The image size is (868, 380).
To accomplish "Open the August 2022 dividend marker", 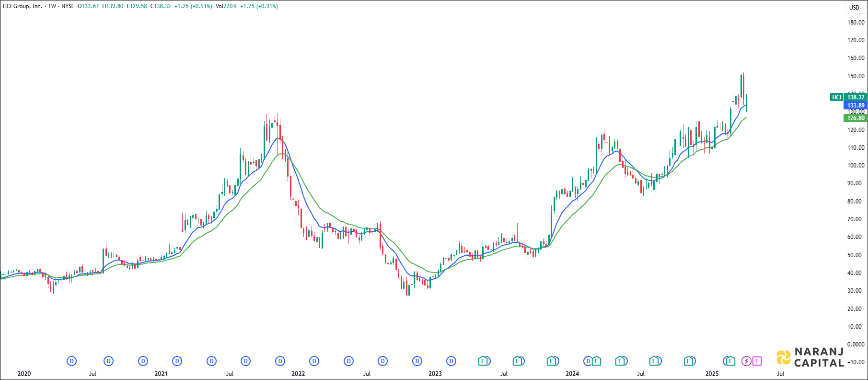I will pyautogui.click(x=382, y=361).
